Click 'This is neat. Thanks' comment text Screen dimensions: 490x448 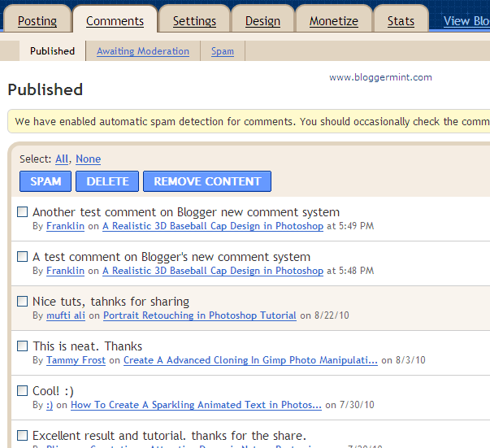pos(87,346)
